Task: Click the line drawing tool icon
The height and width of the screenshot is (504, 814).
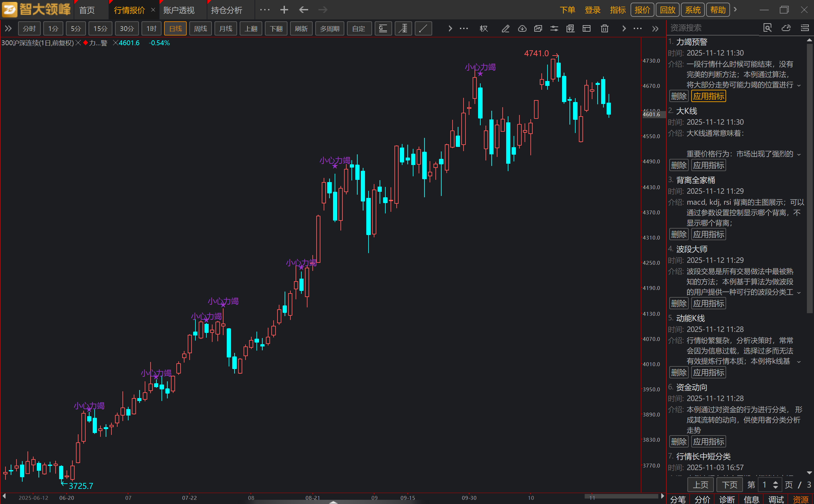Action: pyautogui.click(x=423, y=29)
